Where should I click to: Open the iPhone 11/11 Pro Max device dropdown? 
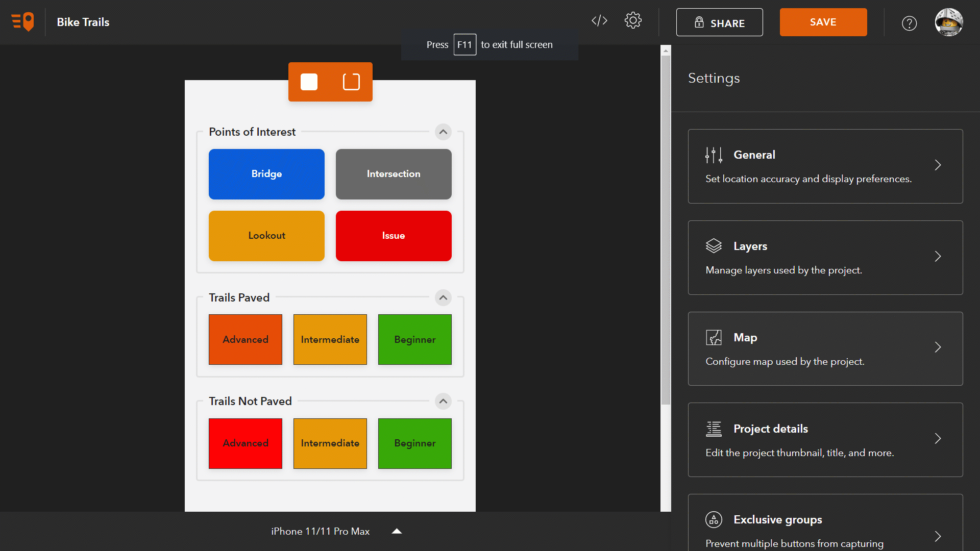click(336, 531)
